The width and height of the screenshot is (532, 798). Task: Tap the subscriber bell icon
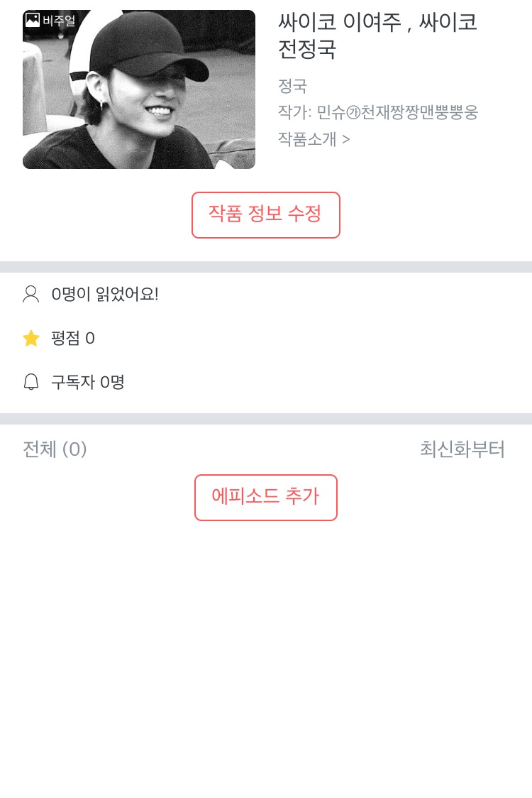pos(31,382)
